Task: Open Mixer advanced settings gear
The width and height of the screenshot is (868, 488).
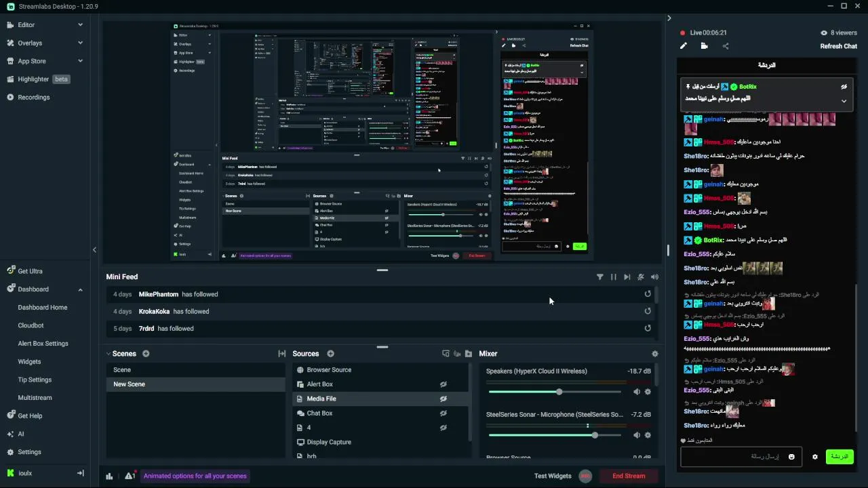Action: click(x=654, y=354)
